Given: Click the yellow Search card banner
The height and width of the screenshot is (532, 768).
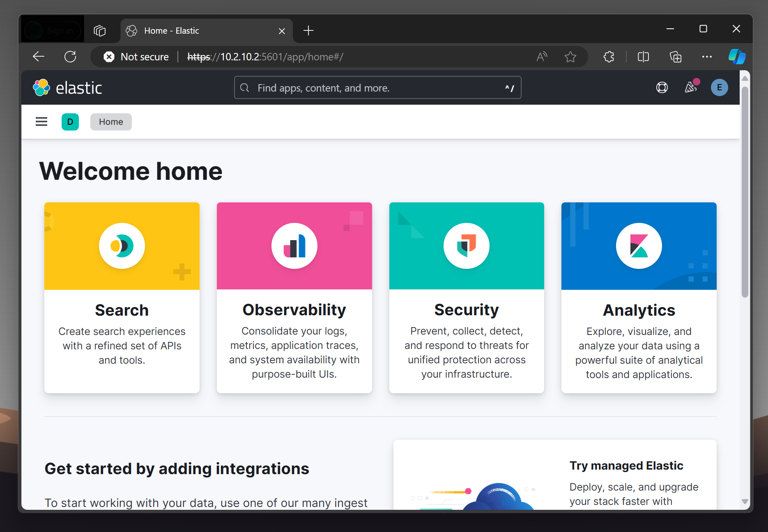Looking at the screenshot, I should (x=122, y=246).
